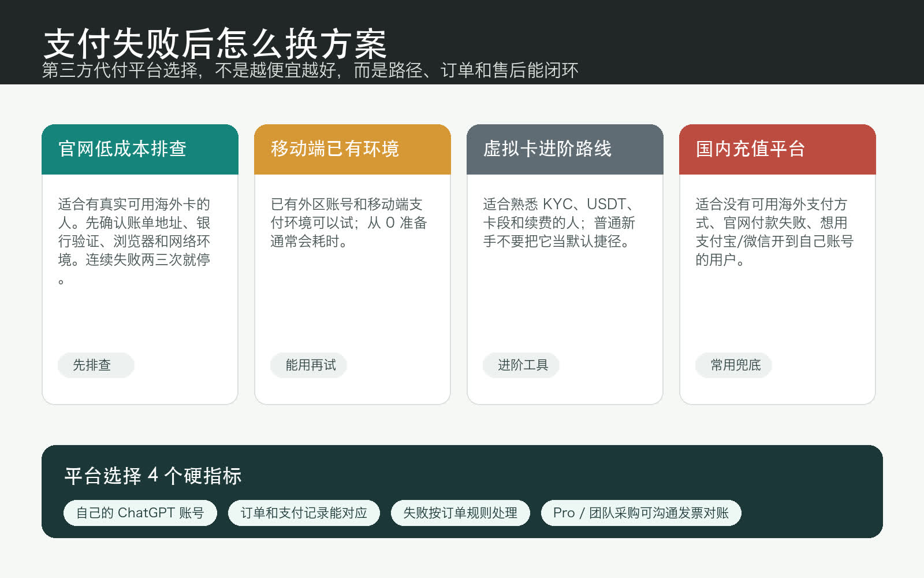924x578 pixels.
Task: Select the 移动端已有环境 card header
Action: pos(352,149)
